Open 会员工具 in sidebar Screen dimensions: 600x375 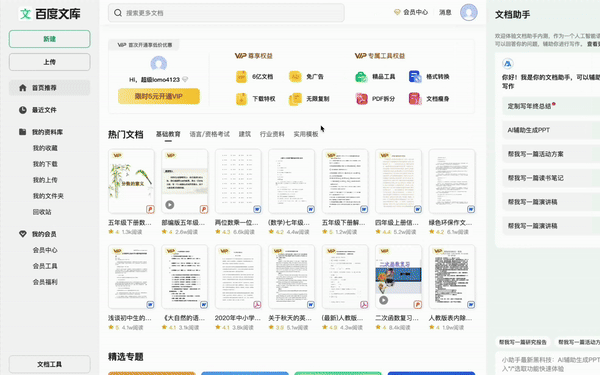point(45,266)
